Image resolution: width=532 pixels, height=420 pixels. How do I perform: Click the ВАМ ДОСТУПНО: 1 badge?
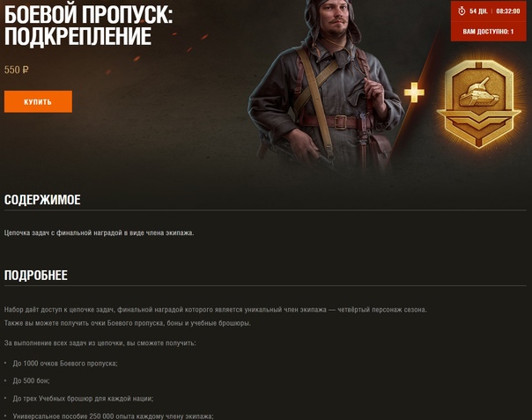(488, 32)
